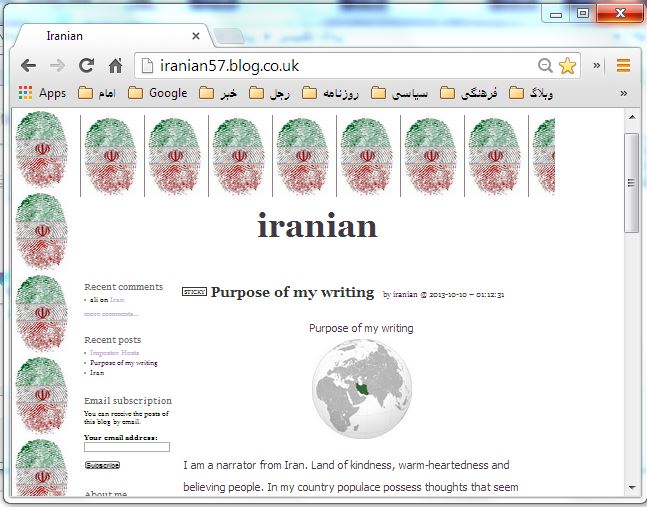The height and width of the screenshot is (507, 647).
Task: Open the Chrome menu hamburger icon
Action: pos(623,65)
